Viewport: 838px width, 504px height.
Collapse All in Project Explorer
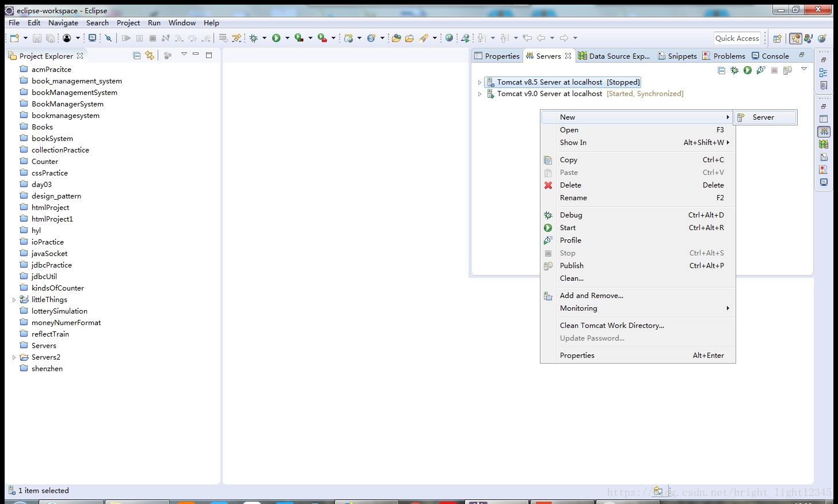tap(137, 55)
